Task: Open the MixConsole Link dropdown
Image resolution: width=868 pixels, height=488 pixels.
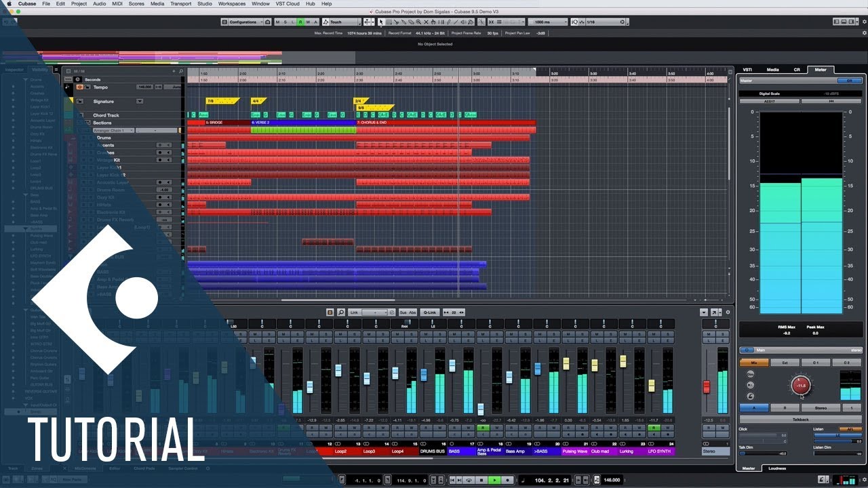Action: click(375, 312)
